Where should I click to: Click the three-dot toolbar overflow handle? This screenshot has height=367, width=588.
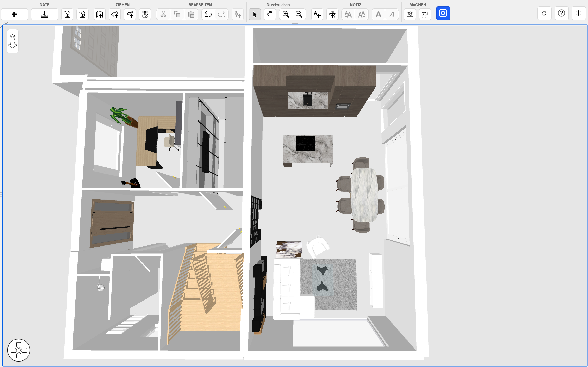click(x=295, y=23)
